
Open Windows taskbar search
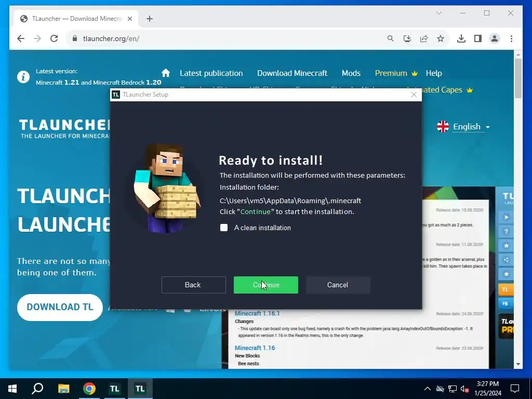[37, 389]
